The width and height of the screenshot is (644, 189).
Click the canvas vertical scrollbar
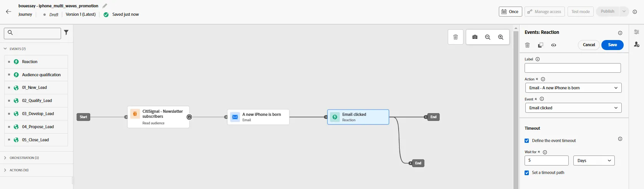pyautogui.click(x=516, y=109)
